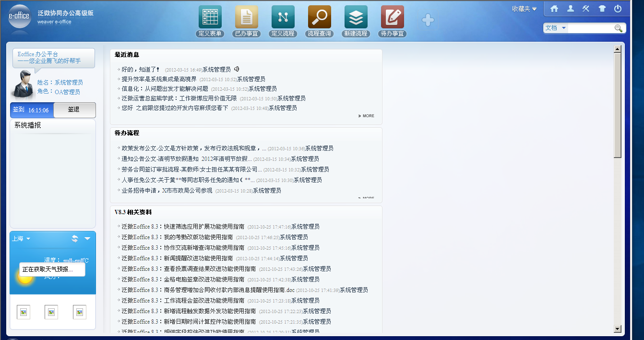The height and width of the screenshot is (340, 644).
Task: Click the scrollbar up arrow
Action: pyautogui.click(x=618, y=49)
